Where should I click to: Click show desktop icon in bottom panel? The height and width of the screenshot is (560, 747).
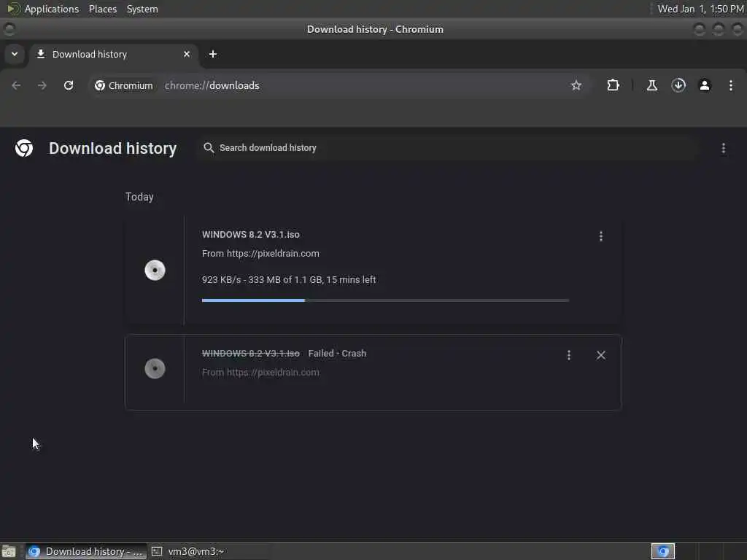click(9, 551)
